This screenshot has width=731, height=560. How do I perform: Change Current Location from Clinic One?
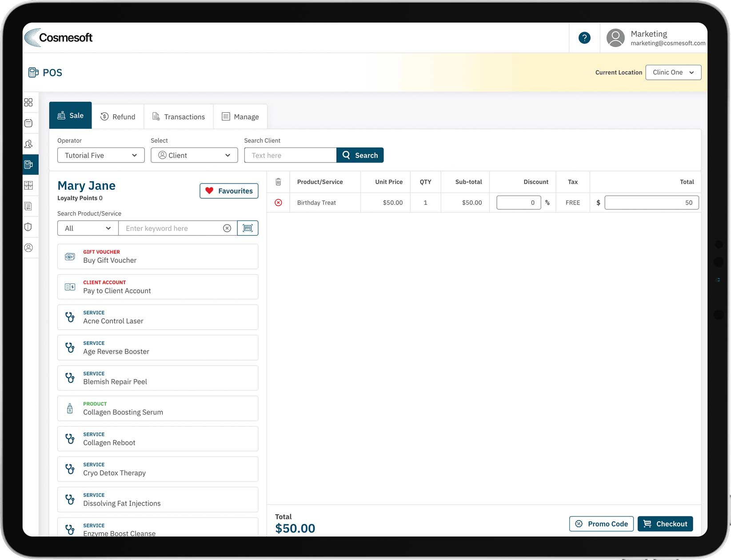(673, 72)
